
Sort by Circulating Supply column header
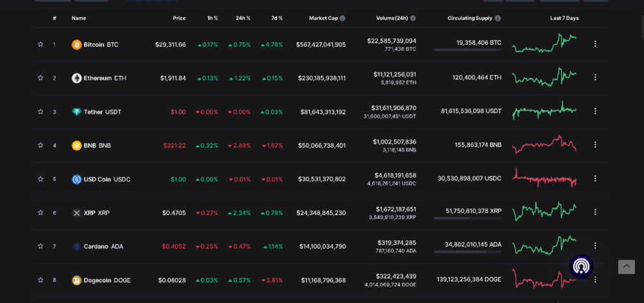point(470,18)
